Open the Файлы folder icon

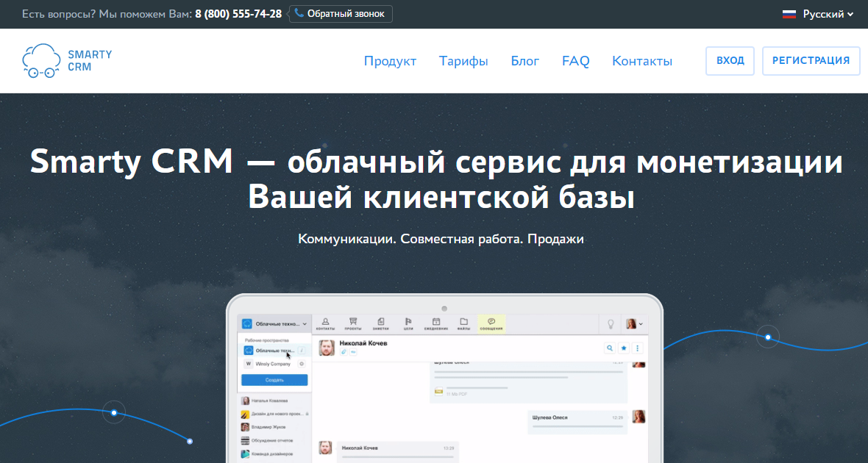[464, 320]
